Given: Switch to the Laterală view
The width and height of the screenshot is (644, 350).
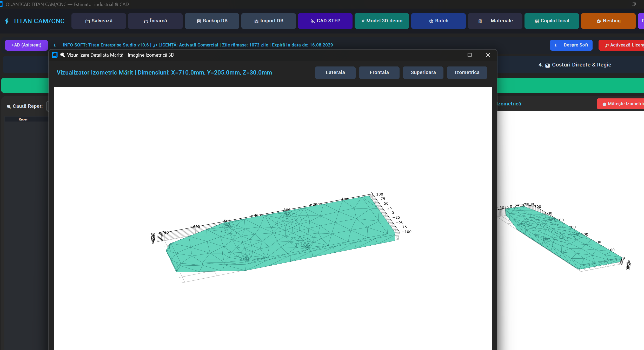Looking at the screenshot, I should [335, 72].
